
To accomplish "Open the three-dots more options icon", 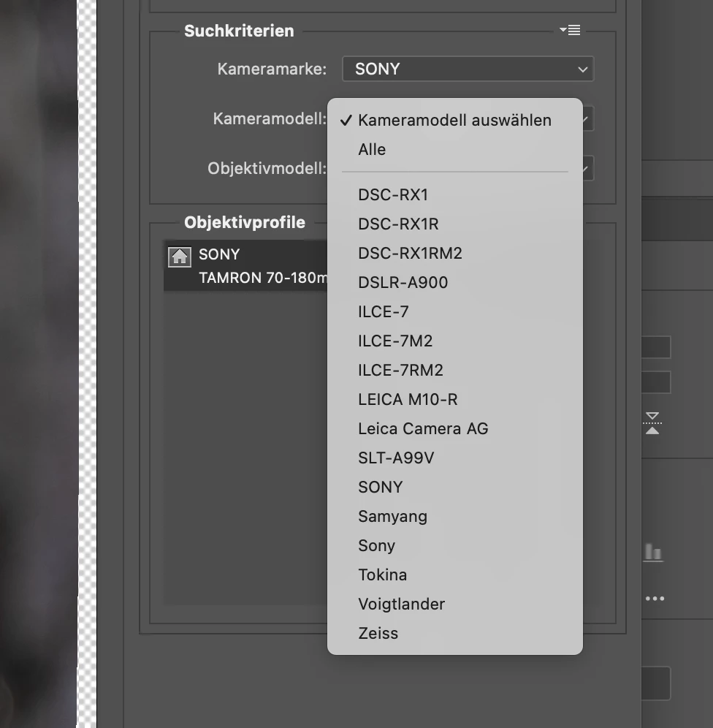I will click(x=655, y=599).
